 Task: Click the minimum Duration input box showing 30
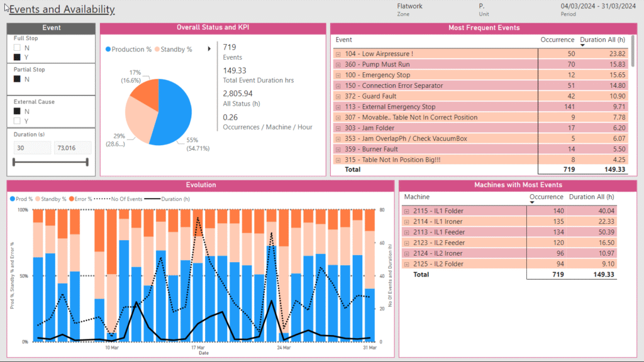pyautogui.click(x=32, y=148)
